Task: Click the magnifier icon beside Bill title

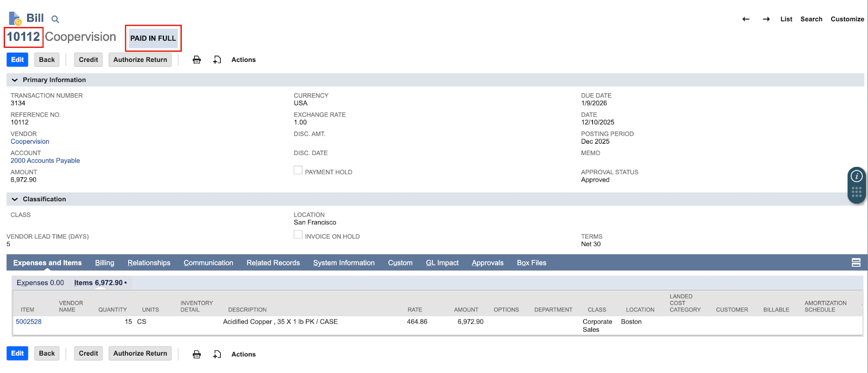Action: pos(55,20)
